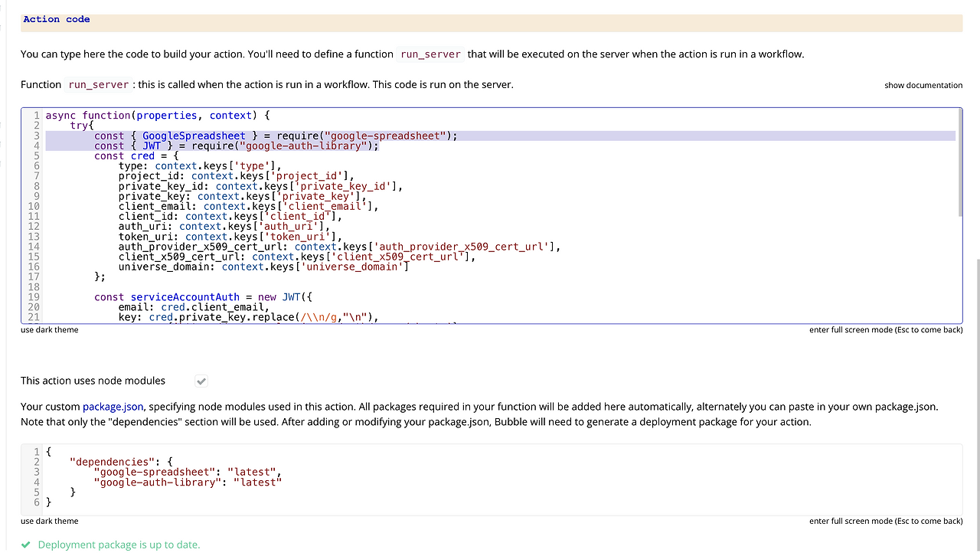Click 'run_server' after the word 'Function'
The width and height of the screenshot is (980, 553).
pyautogui.click(x=99, y=85)
